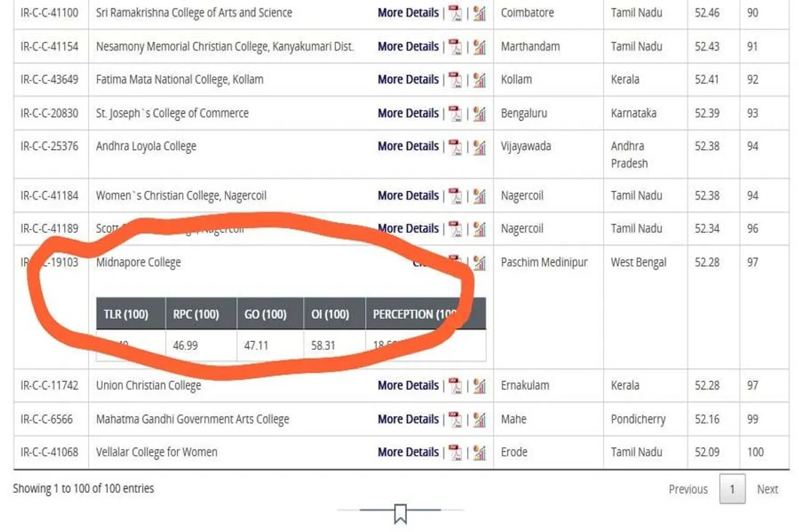Open PDF icon for Union Christian College

[x=456, y=386]
